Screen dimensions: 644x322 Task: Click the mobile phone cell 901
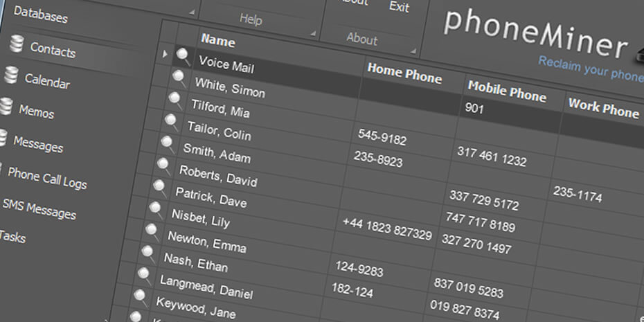point(474,109)
